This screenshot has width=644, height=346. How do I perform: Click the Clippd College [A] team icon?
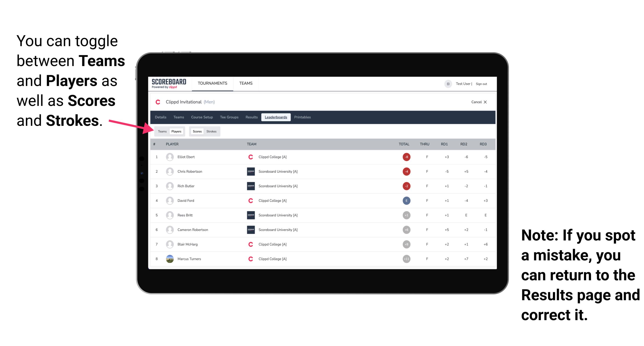coord(250,156)
